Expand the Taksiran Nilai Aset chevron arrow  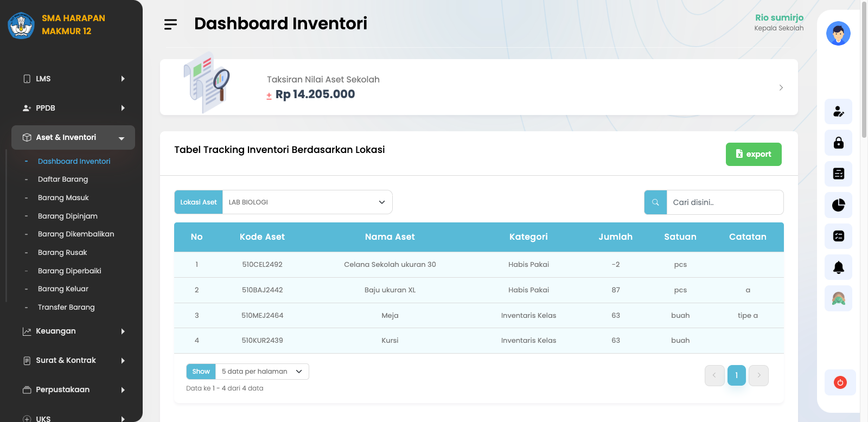(x=781, y=87)
